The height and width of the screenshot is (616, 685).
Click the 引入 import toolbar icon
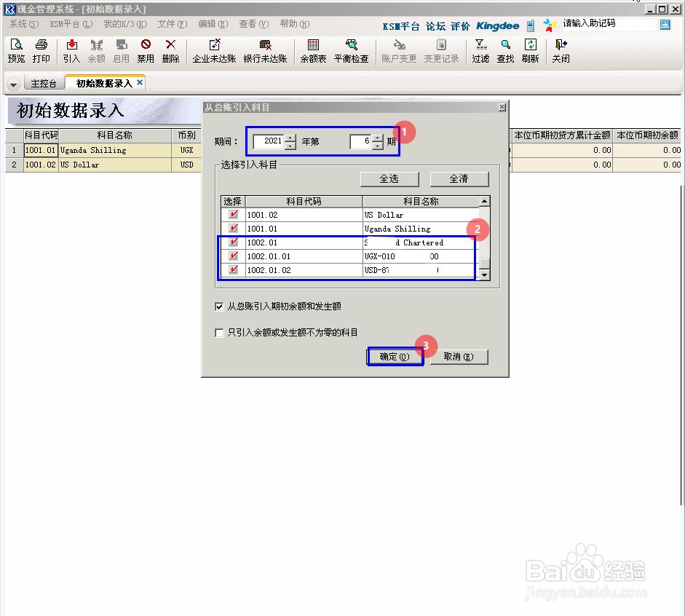[71, 51]
